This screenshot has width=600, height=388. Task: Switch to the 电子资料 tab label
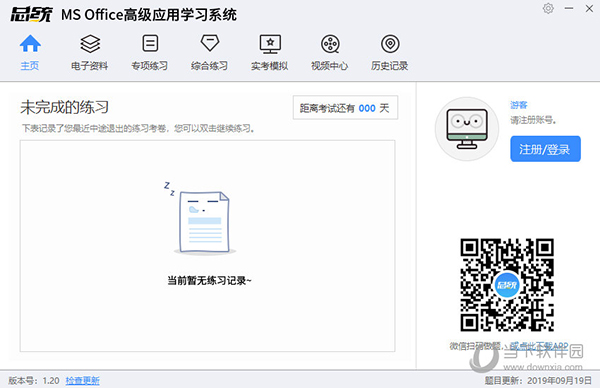click(x=90, y=66)
